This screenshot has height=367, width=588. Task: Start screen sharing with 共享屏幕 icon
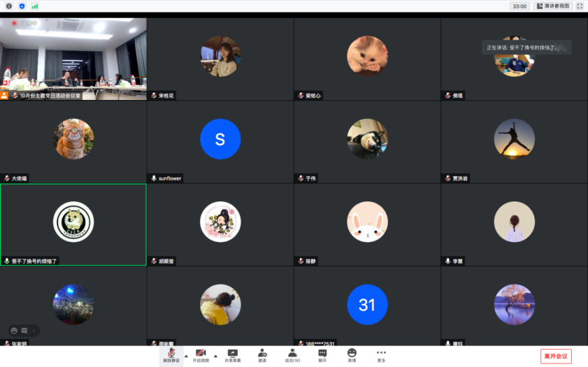232,355
